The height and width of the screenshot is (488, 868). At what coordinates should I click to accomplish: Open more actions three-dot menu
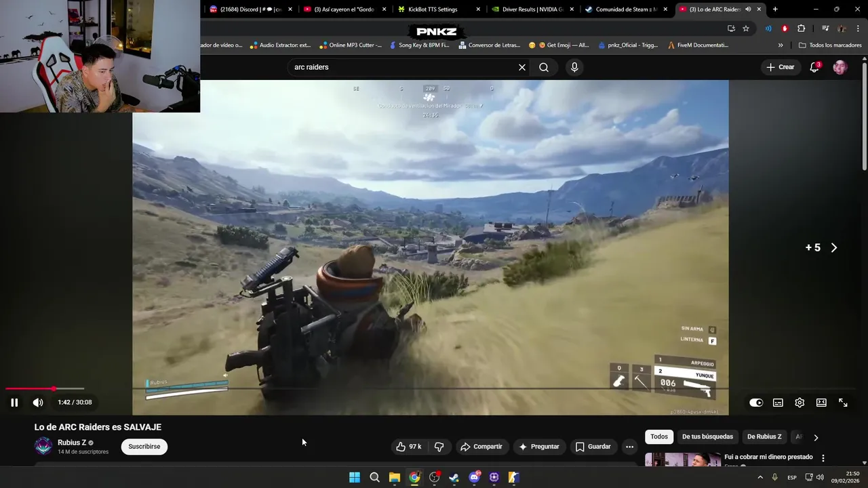coord(629,447)
